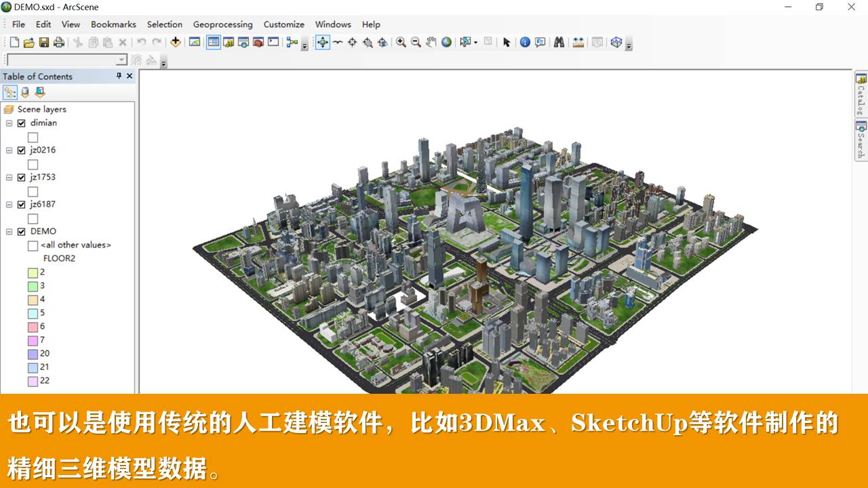Select the Zoom to Target tool
Screen dimensions: 868x488
(368, 42)
